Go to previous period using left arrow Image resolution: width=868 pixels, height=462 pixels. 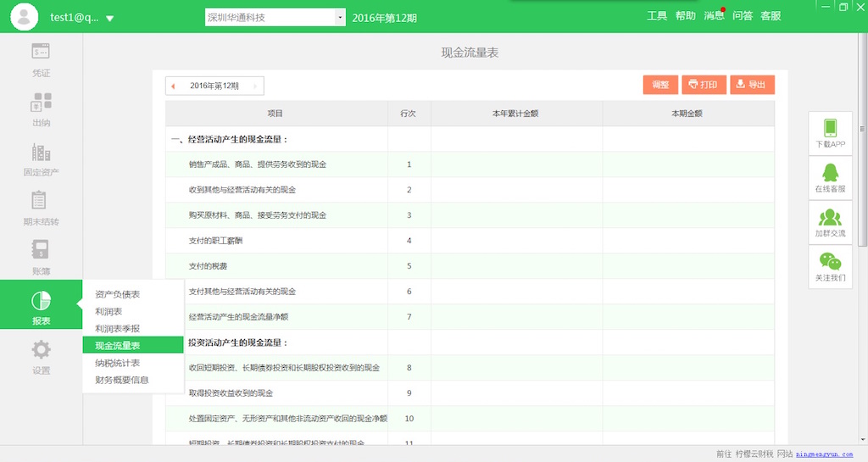click(174, 86)
